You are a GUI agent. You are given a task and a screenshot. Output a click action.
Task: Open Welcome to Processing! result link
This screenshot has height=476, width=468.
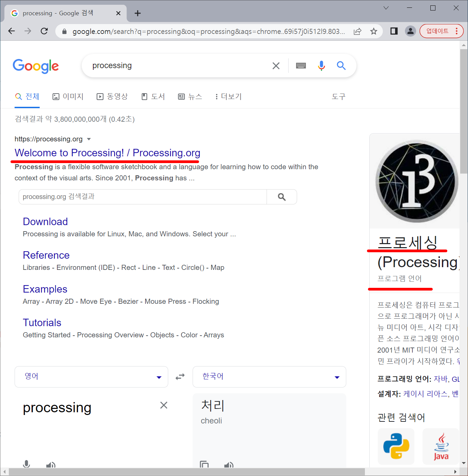107,153
